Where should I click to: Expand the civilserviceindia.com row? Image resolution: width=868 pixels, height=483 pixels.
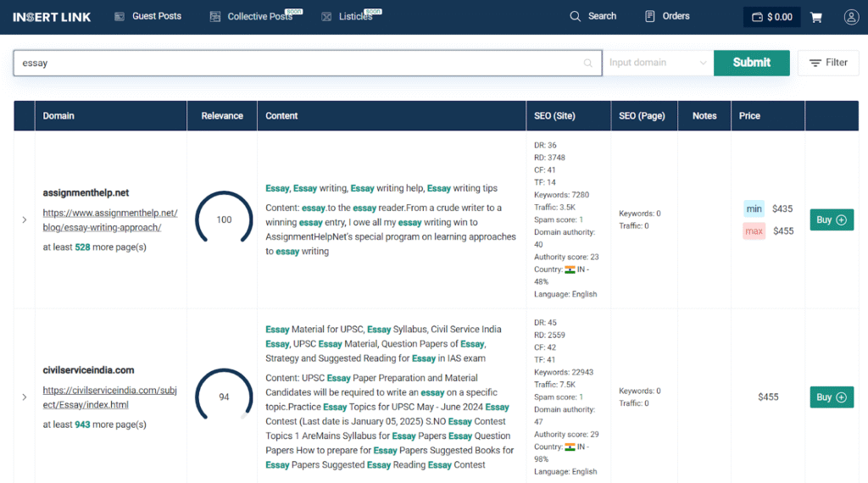(25, 397)
